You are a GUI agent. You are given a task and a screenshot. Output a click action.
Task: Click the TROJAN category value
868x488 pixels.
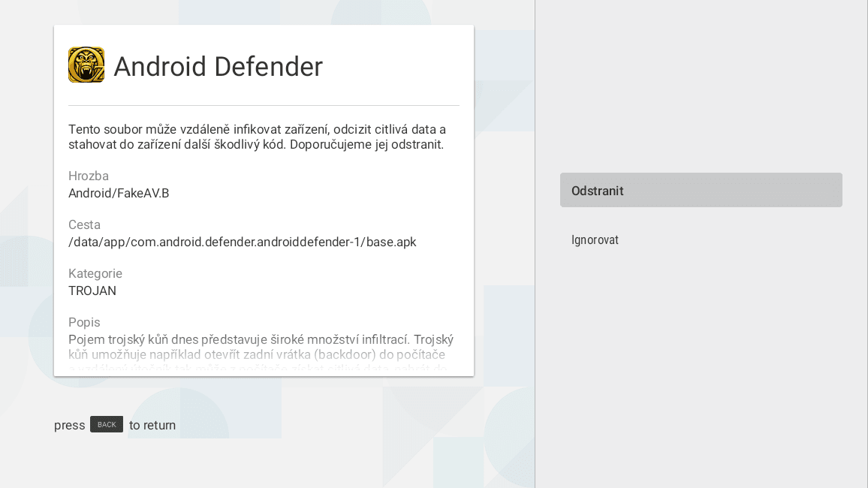92,291
